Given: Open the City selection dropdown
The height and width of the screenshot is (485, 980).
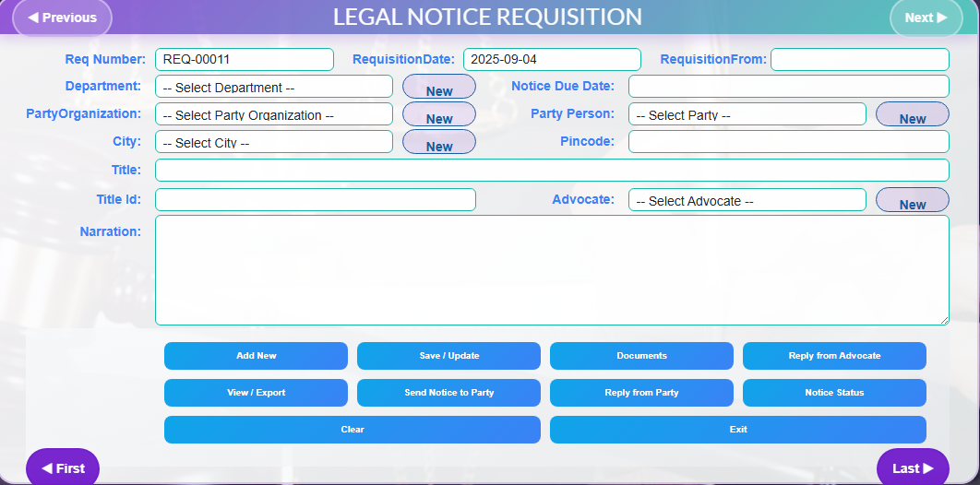Looking at the screenshot, I should coord(274,142).
